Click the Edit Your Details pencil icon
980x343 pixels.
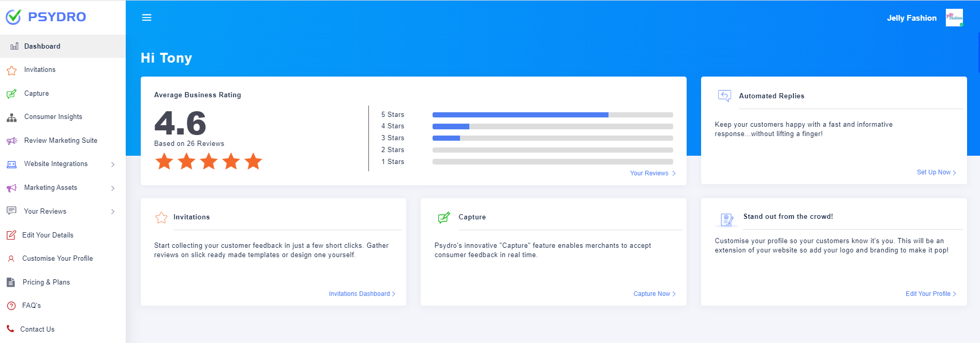11,235
